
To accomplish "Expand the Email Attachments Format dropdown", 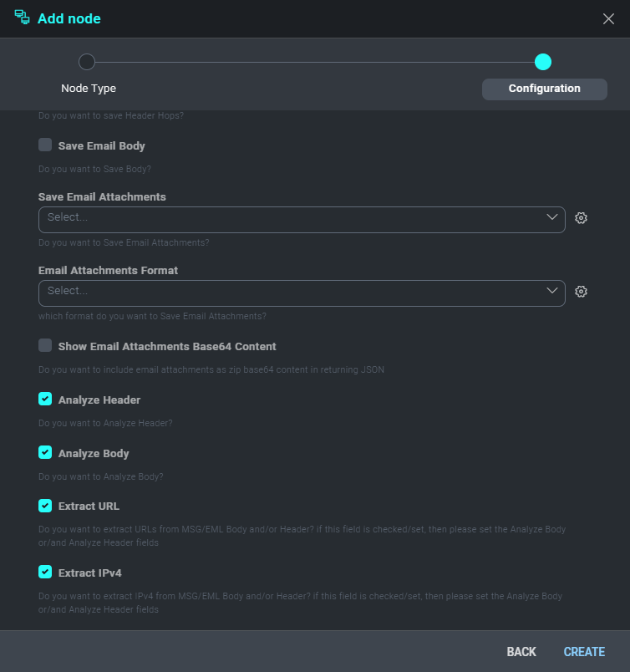I will coord(292,293).
